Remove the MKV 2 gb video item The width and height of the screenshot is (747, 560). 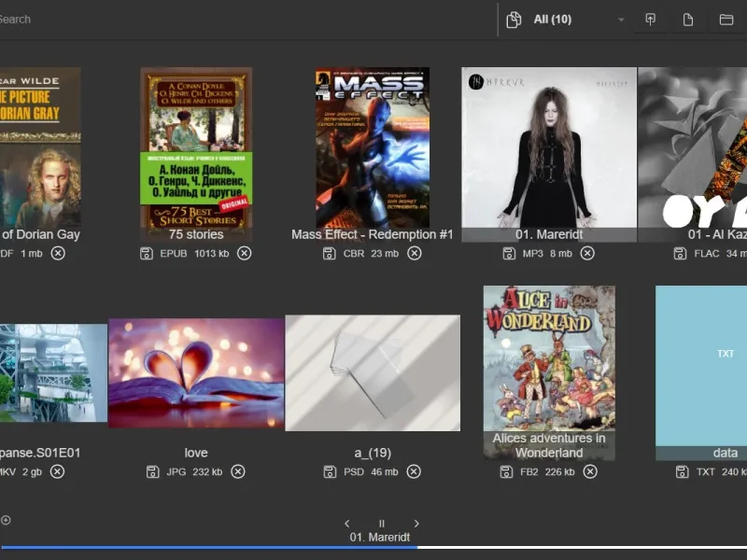coord(57,472)
